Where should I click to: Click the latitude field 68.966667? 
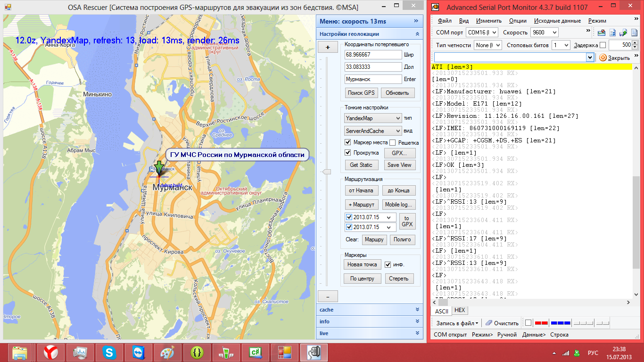373,55
